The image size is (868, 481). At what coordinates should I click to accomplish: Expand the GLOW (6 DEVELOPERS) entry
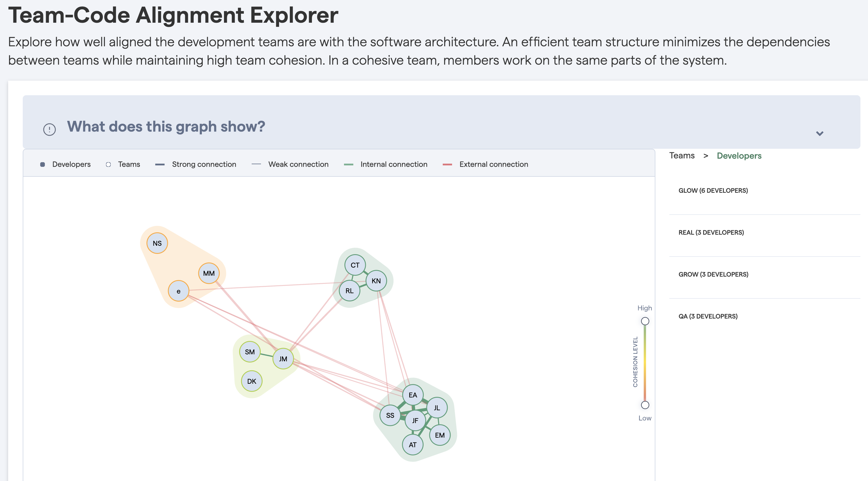[713, 190]
